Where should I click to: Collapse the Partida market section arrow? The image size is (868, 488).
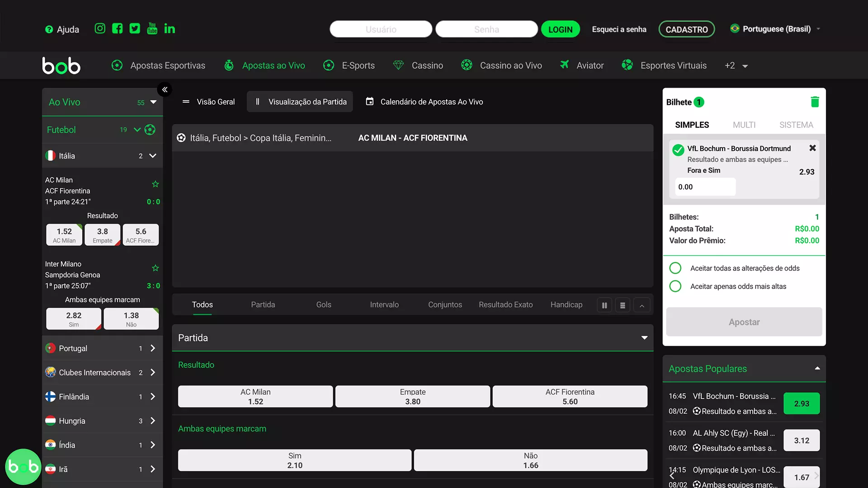pyautogui.click(x=644, y=338)
